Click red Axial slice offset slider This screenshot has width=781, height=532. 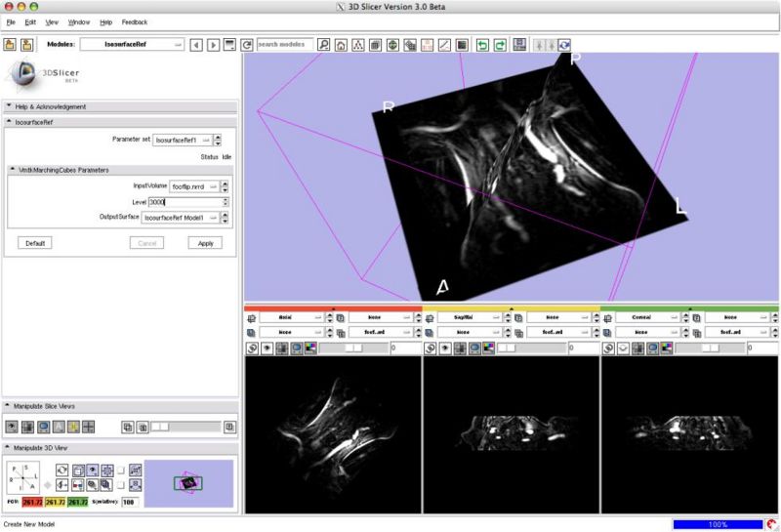pyautogui.click(x=353, y=348)
